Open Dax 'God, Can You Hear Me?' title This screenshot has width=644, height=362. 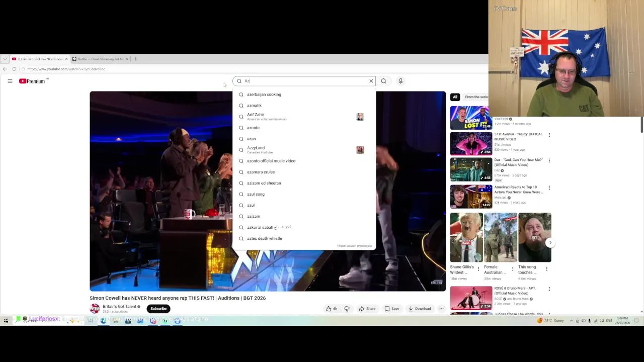518,162
